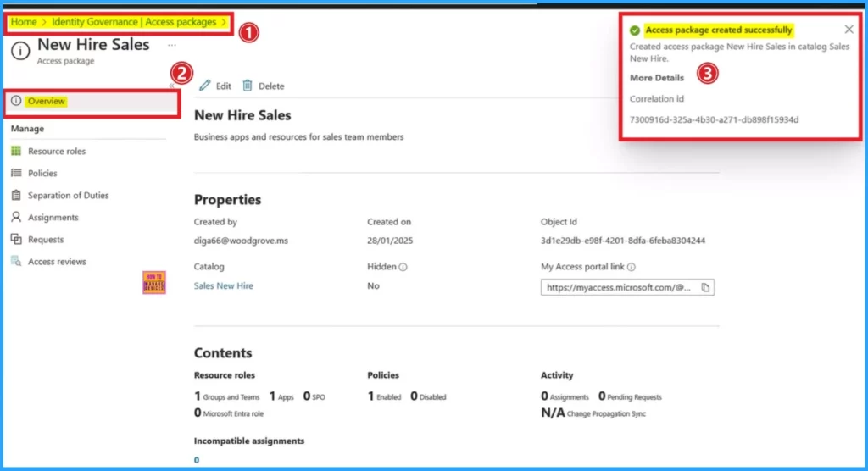Click the Edit button label
Screen dimensions: 868x471
click(223, 86)
